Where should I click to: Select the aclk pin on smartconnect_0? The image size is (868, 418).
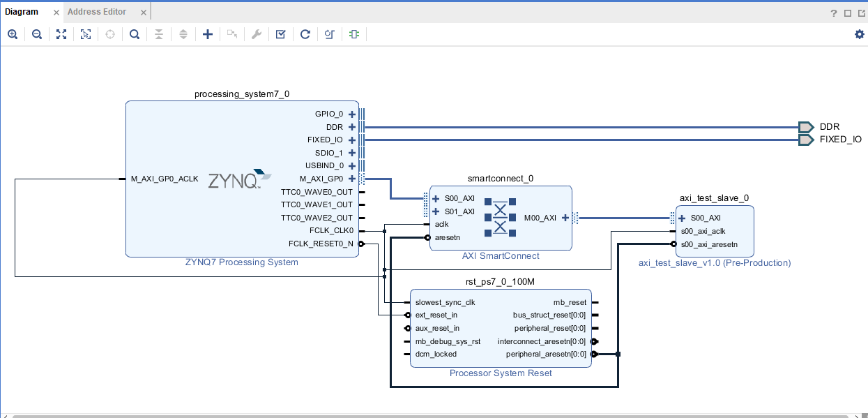click(441, 225)
